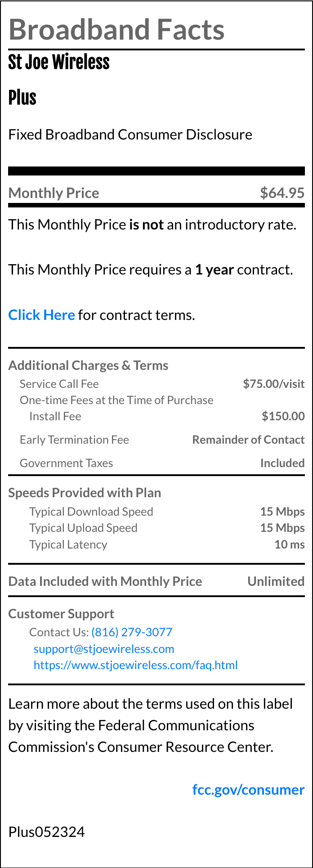Select the 10 ms latency value
The image size is (313, 868).
tap(289, 544)
